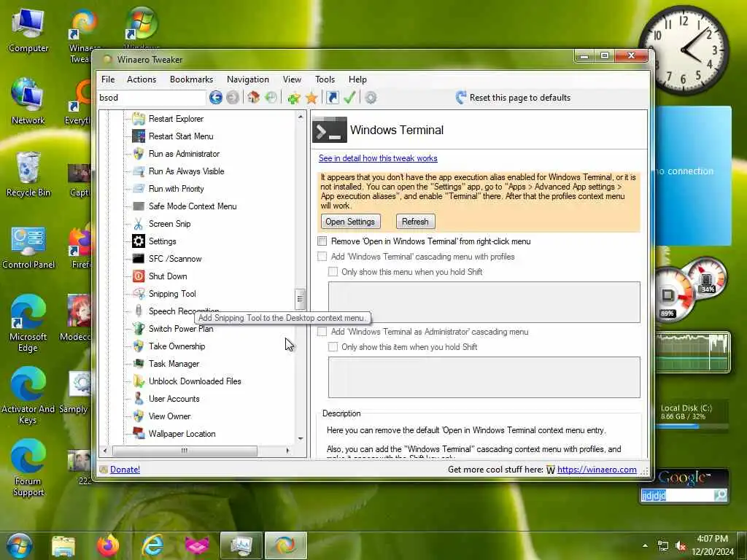Screen dimensions: 747x560
Task: Click tree scrollbar up arrow
Action: point(300,117)
